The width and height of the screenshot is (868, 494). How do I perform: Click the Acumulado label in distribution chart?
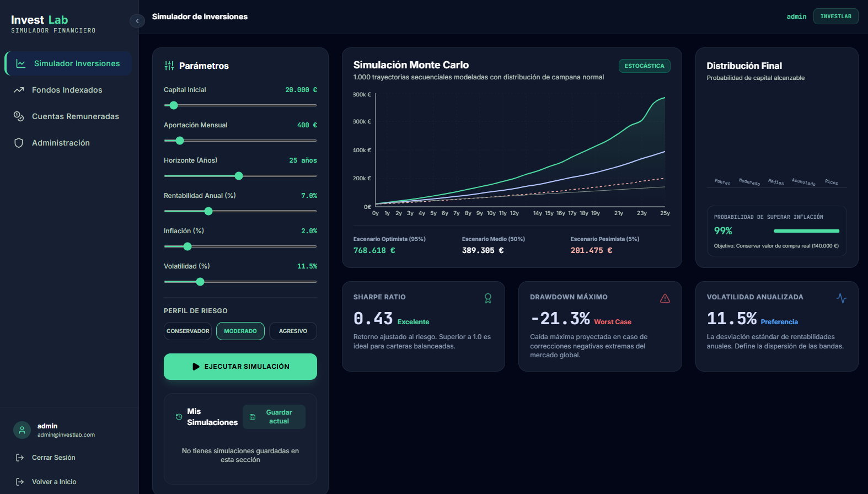coord(803,182)
